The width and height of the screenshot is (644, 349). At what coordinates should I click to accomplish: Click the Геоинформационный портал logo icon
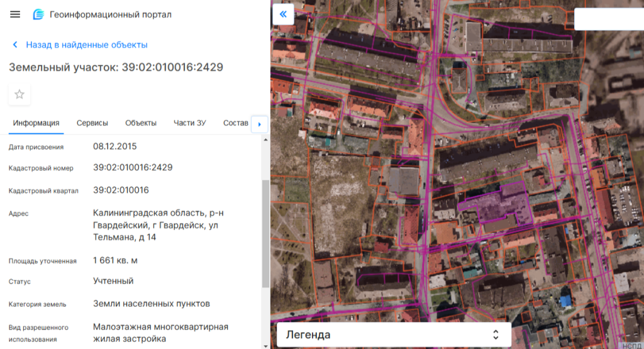[x=38, y=14]
